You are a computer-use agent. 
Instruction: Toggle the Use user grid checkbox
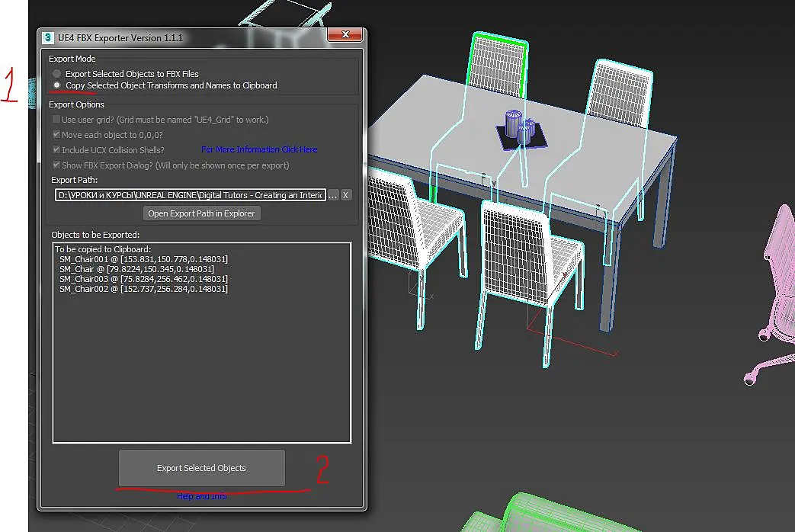click(56, 119)
